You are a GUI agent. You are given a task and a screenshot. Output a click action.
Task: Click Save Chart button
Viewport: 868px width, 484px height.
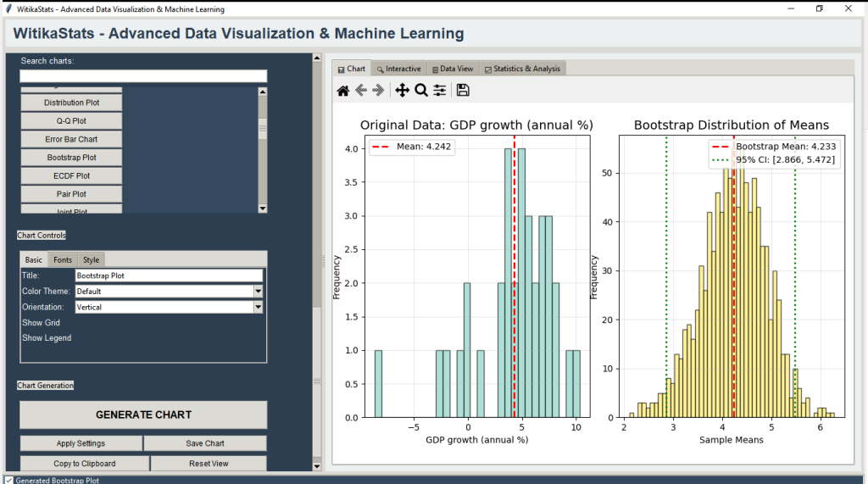(205, 443)
